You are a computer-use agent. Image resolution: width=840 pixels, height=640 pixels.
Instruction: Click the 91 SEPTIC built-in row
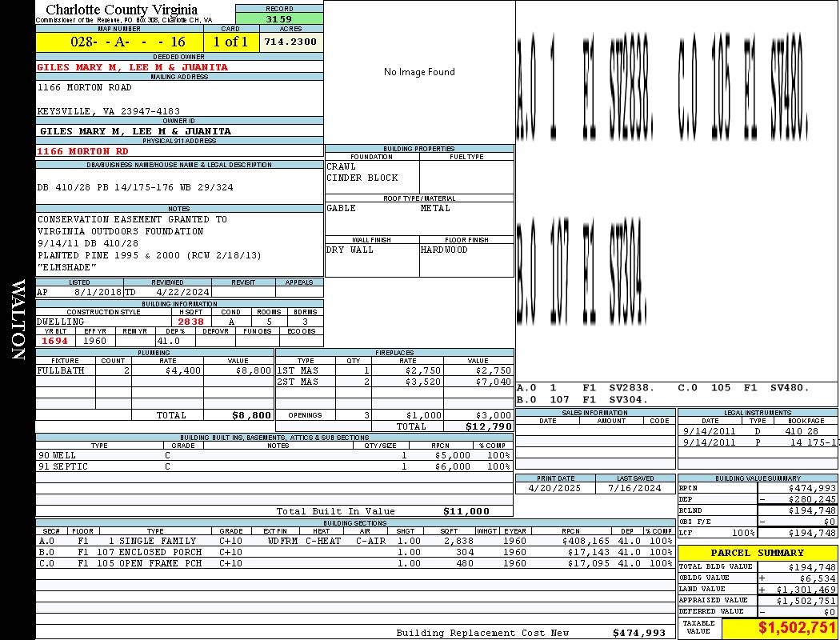click(274, 467)
